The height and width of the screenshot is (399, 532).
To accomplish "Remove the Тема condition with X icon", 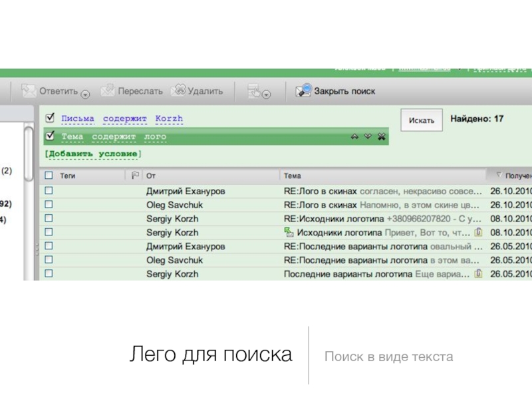I will 381,137.
